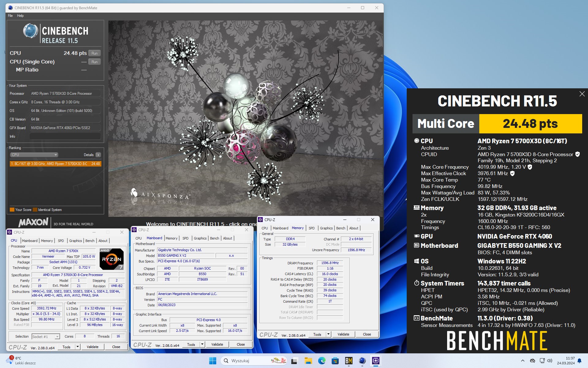Viewport: 588px width, 368px height.
Task: Select the 8C/16T Ryzen 7 5700X3D ranking entry
Action: coord(55,164)
